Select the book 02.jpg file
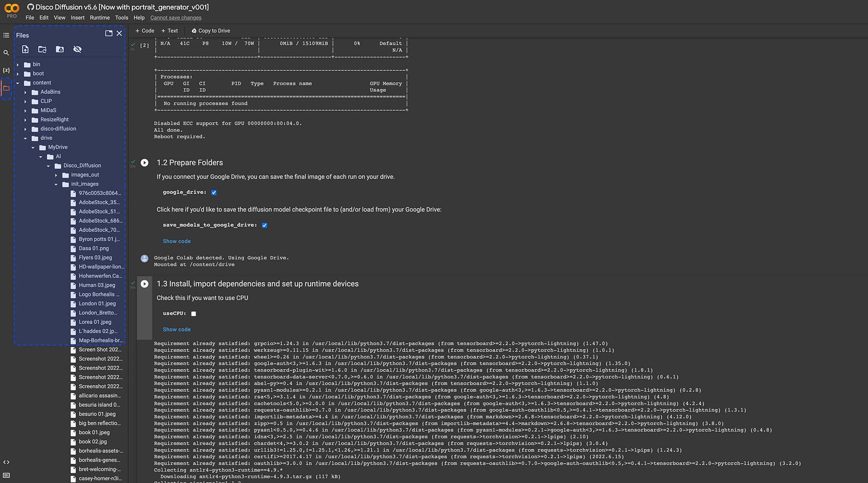The height and width of the screenshot is (483, 868). pyautogui.click(x=93, y=442)
